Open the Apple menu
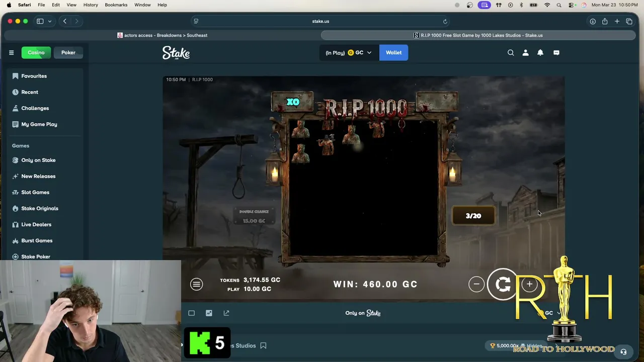 pos(9,5)
